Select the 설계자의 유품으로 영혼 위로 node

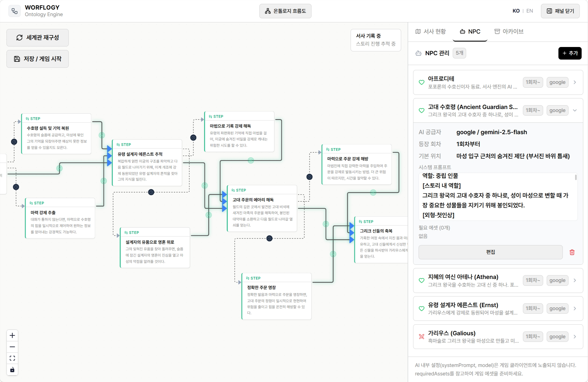point(155,248)
